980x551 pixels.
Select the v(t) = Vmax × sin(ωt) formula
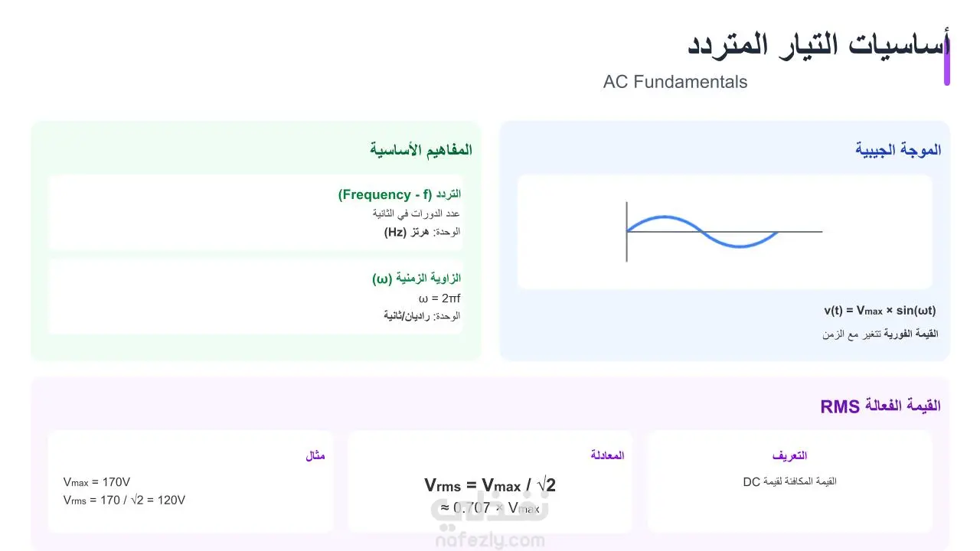[880, 310]
